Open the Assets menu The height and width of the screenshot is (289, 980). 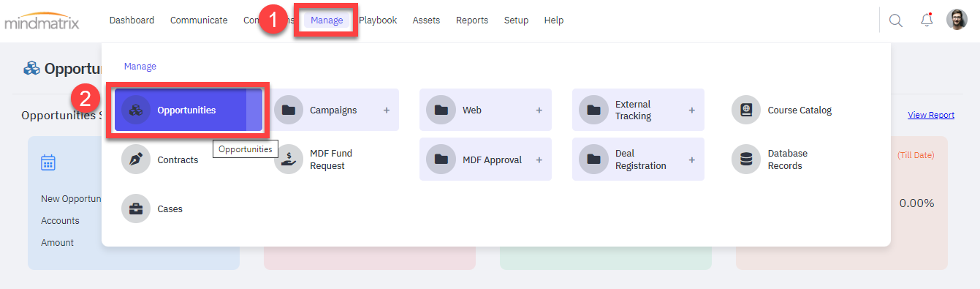pos(426,20)
